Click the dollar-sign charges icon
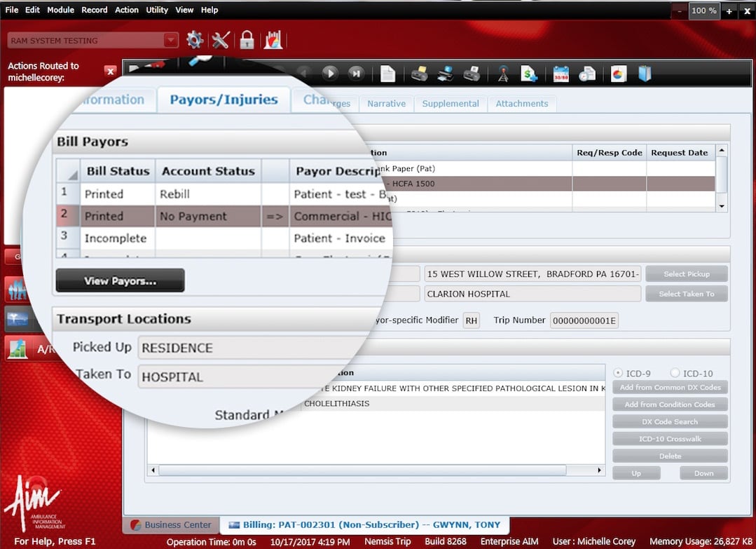 point(529,73)
